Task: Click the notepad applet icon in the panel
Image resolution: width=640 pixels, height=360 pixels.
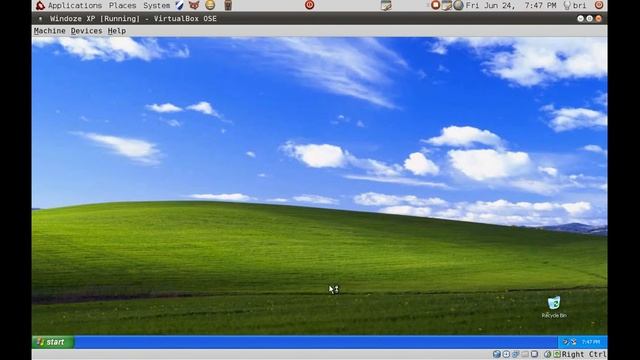Action: pyautogui.click(x=386, y=5)
